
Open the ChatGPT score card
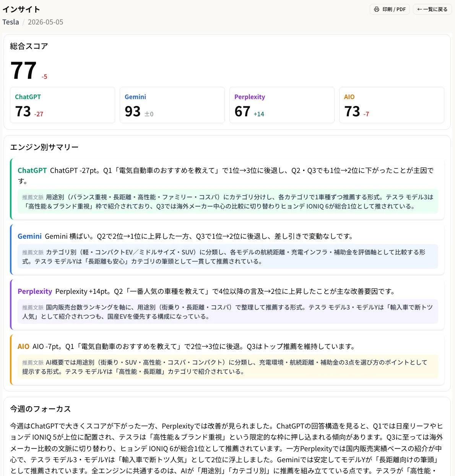coord(62,105)
